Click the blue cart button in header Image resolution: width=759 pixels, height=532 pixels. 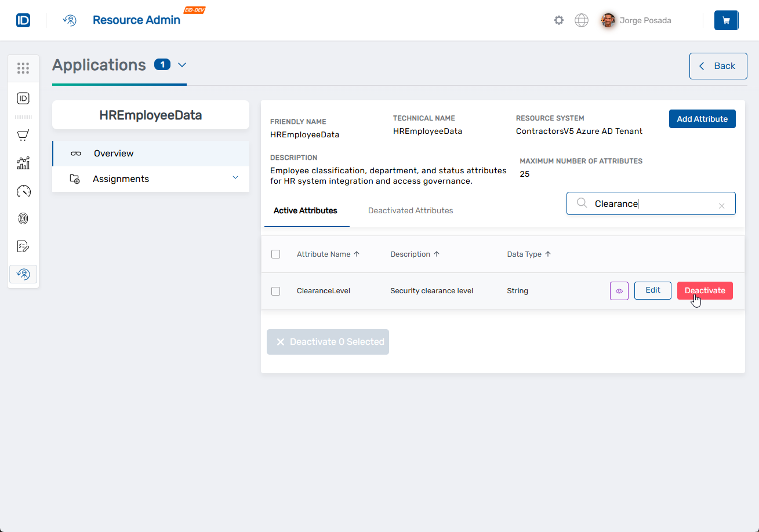(x=726, y=20)
